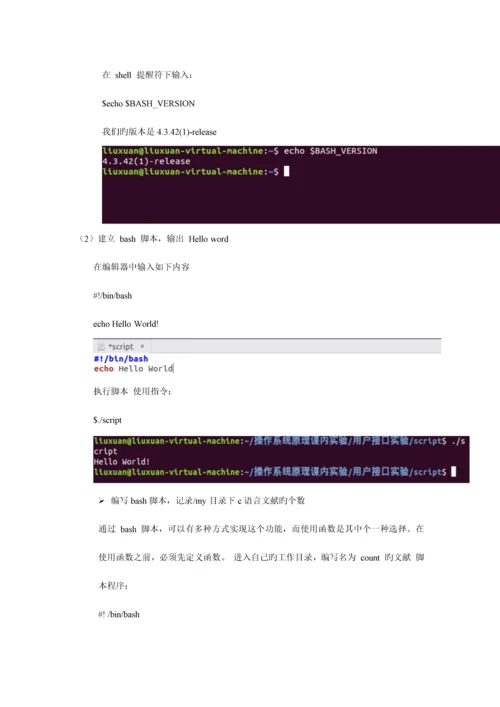
Task: Click the text '执行脚本 使用指令:'
Action: click(132, 391)
